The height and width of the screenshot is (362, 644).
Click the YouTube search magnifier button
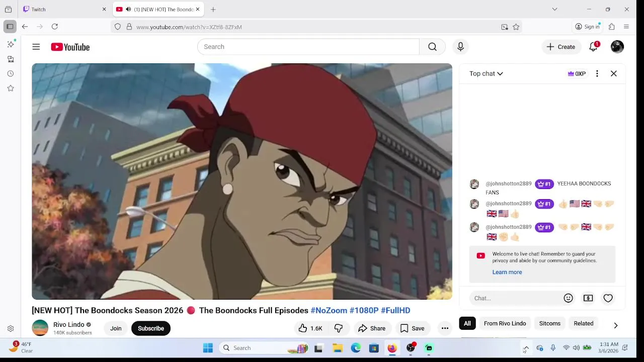[x=432, y=47]
